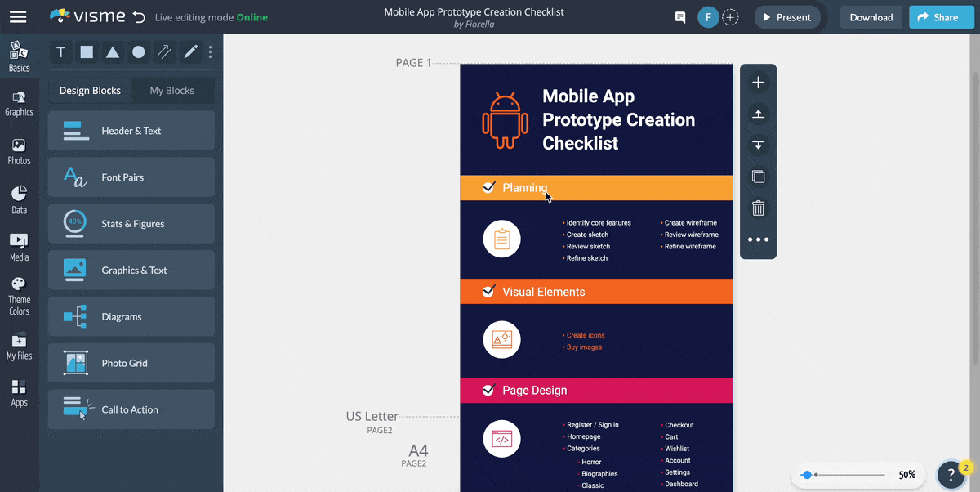Toggle the Page Design checkbox
Screen dimensions: 980x492
(x=488, y=391)
